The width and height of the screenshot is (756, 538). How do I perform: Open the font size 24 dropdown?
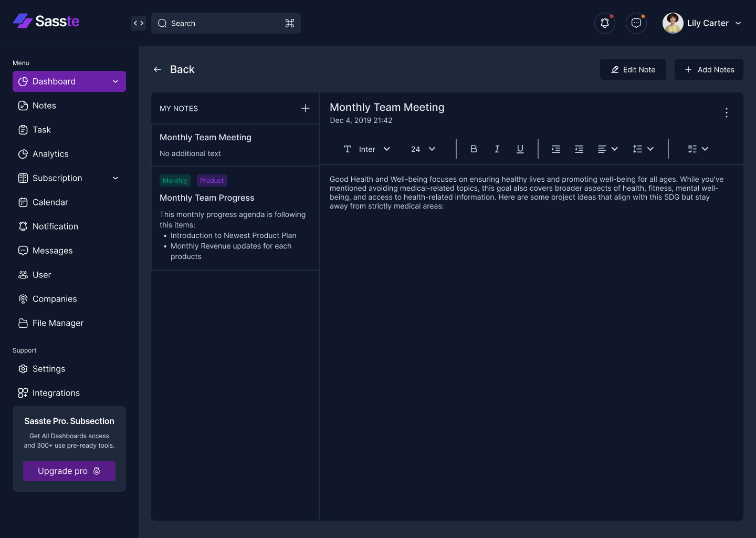coord(422,149)
